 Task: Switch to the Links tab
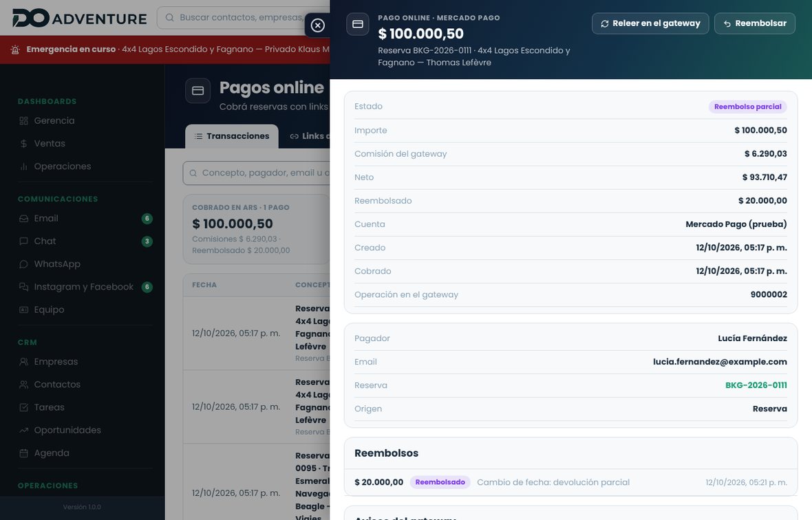(x=309, y=136)
